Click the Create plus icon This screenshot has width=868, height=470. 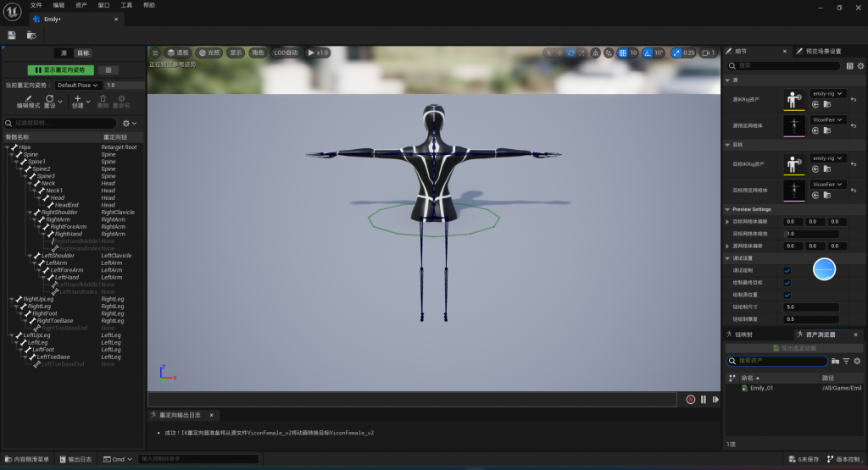point(78,99)
